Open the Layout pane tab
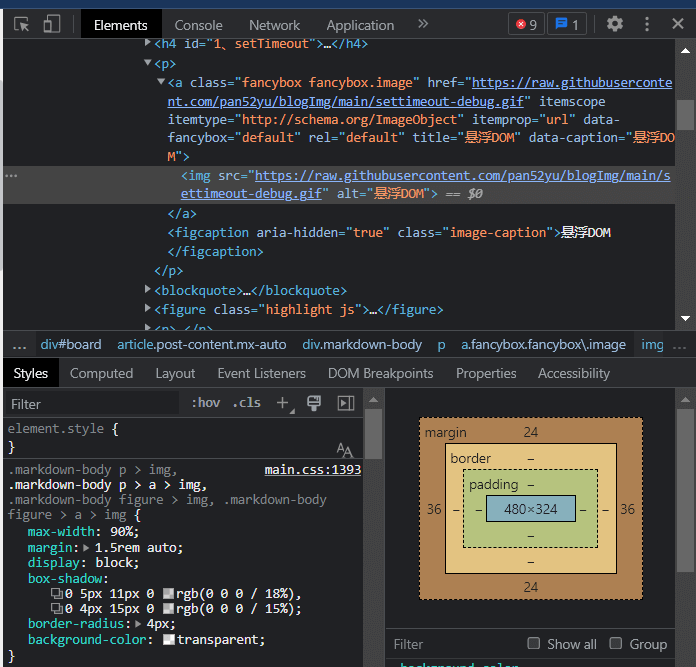The image size is (696, 667). pyautogui.click(x=175, y=374)
